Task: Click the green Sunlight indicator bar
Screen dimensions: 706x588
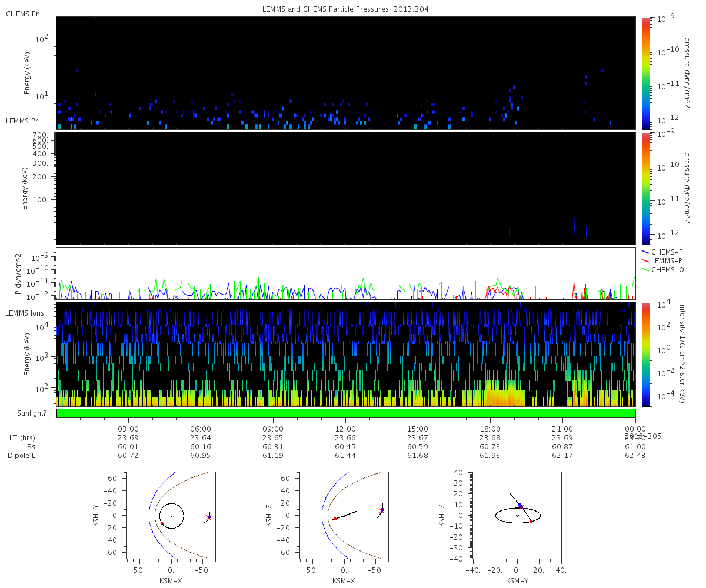Action: click(346, 413)
